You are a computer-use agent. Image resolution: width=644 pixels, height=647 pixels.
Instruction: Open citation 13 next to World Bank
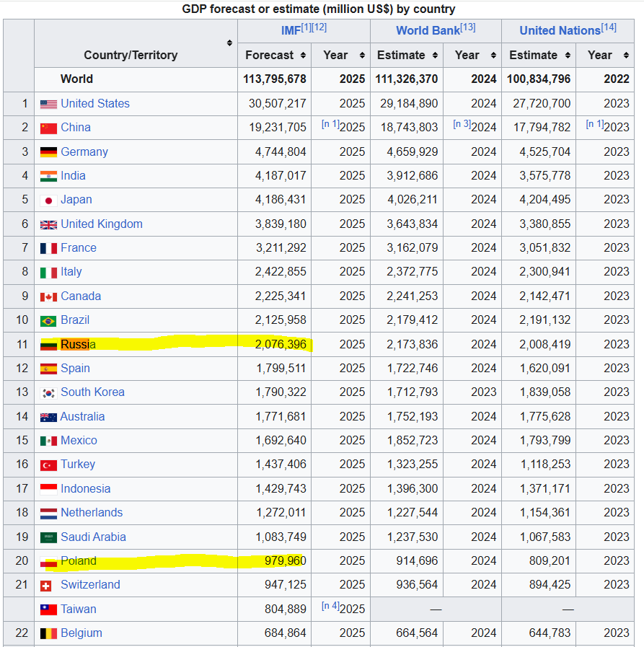pos(468,27)
